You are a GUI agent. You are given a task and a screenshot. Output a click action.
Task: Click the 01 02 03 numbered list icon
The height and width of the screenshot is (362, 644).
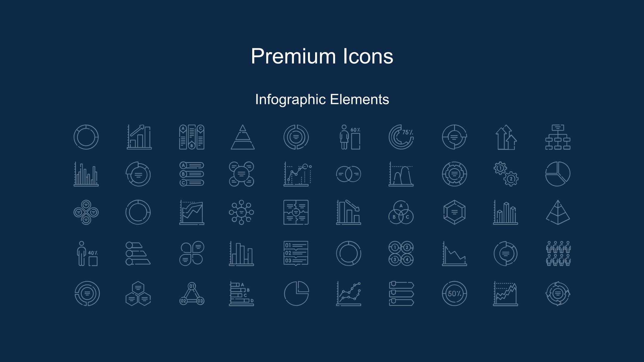(x=296, y=254)
